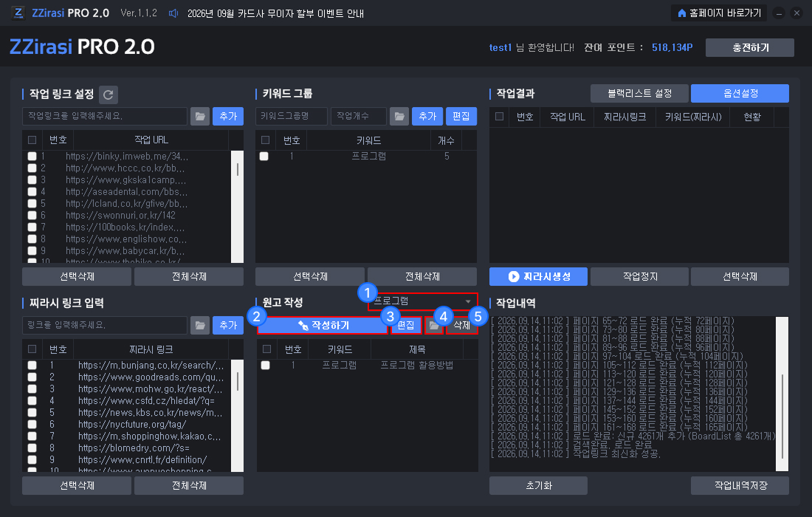Check the box for binky.imweb.me URL

click(x=32, y=156)
